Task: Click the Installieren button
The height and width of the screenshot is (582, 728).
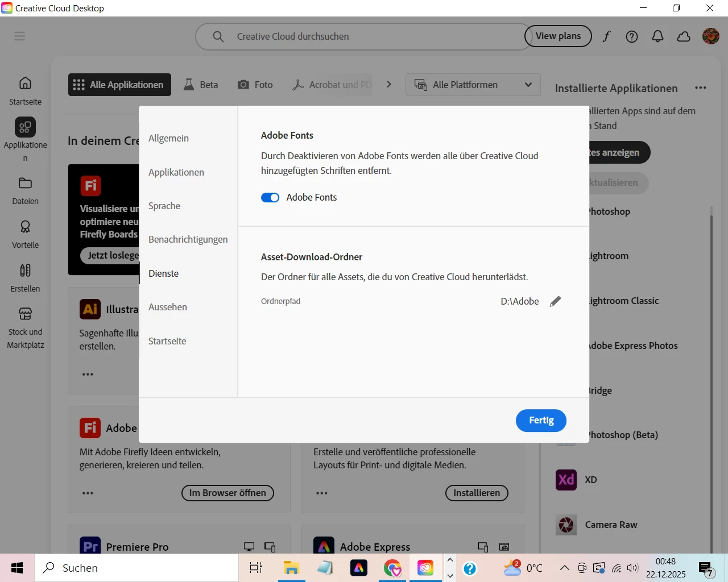Action: (477, 493)
